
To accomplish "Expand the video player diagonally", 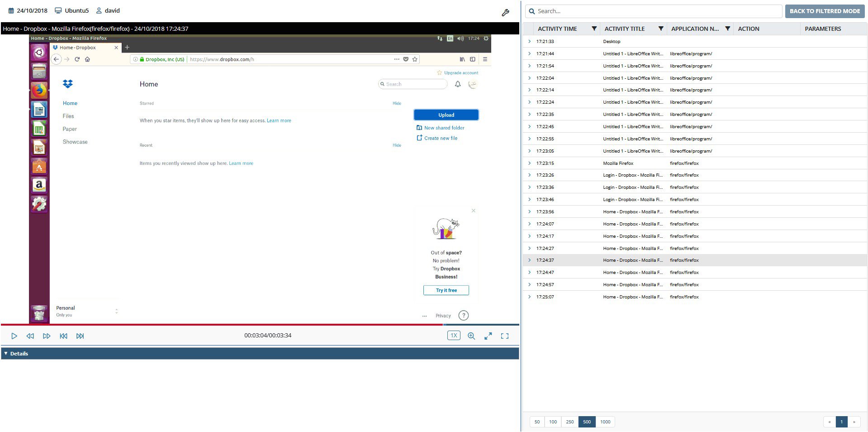I will click(488, 336).
